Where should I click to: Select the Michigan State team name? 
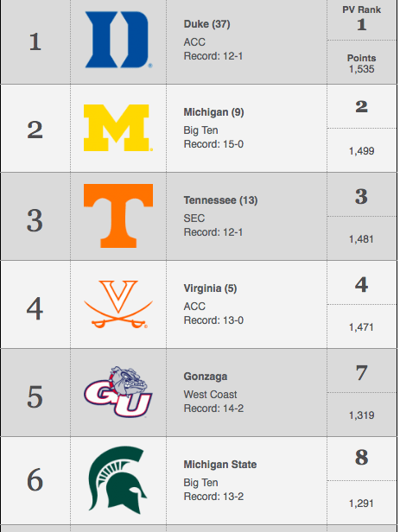tap(220, 465)
